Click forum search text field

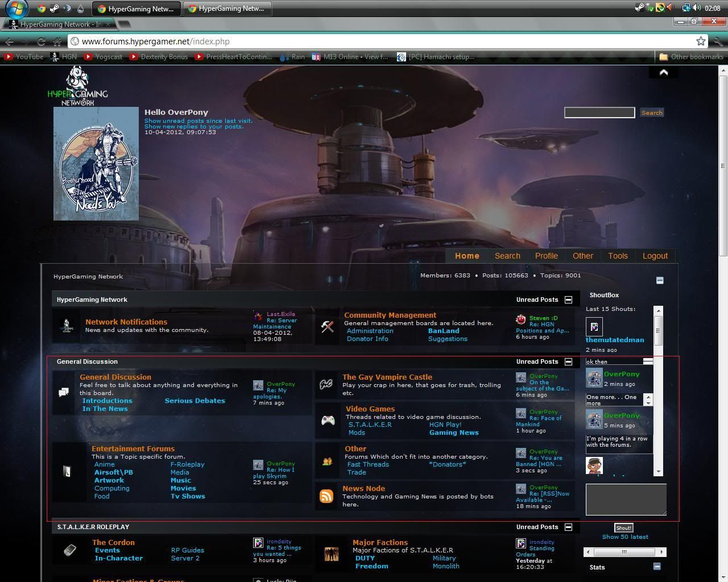coord(599,113)
